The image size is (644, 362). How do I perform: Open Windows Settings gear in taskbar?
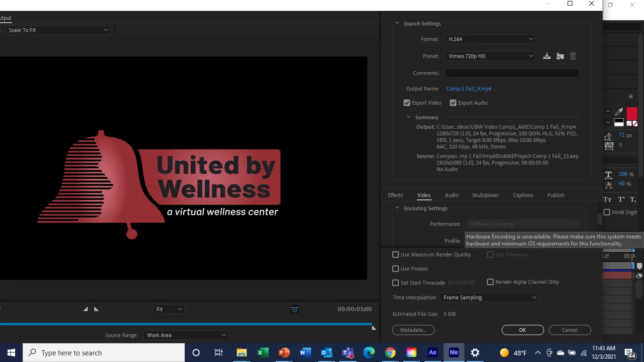click(475, 353)
